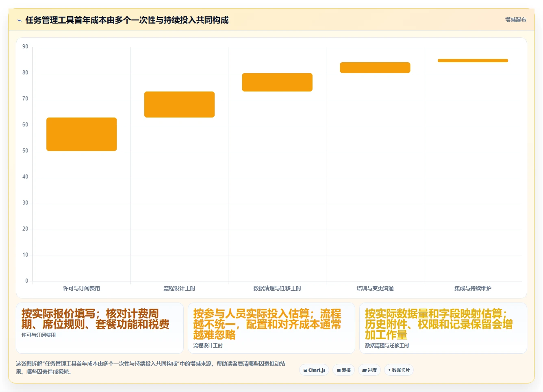
Task: Click the 流程设计工时 x-axis label
Action: [179, 288]
